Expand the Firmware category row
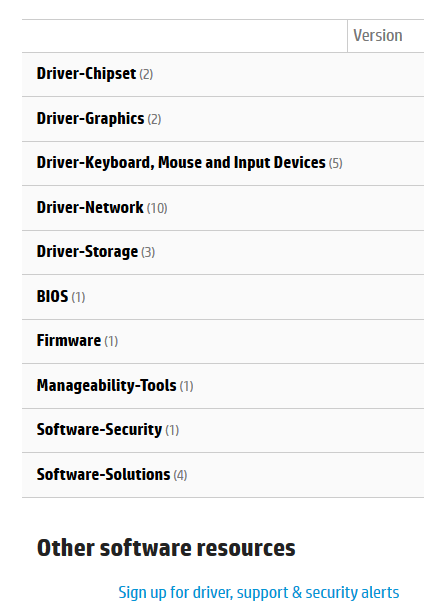Image resolution: width=424 pixels, height=602 pixels. [223, 341]
